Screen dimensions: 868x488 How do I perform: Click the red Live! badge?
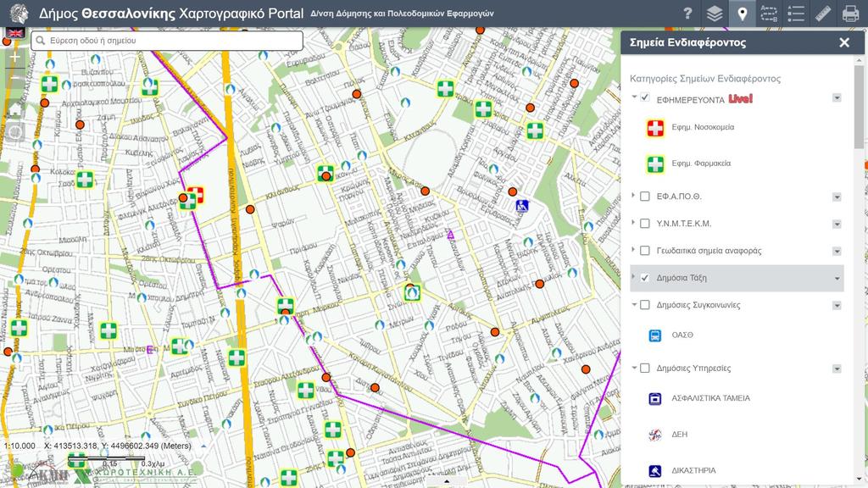[x=740, y=98]
